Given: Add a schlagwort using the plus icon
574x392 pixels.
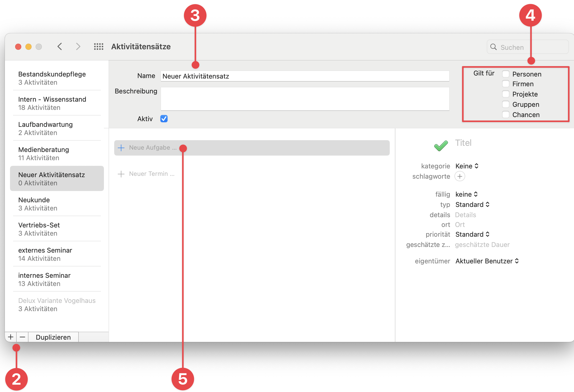Looking at the screenshot, I should pos(460,176).
